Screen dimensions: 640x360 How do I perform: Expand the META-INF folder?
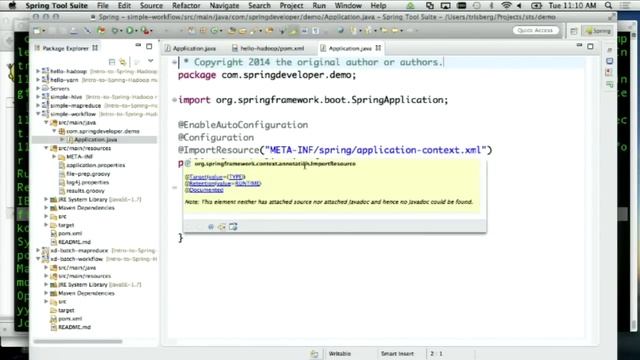click(x=54, y=156)
